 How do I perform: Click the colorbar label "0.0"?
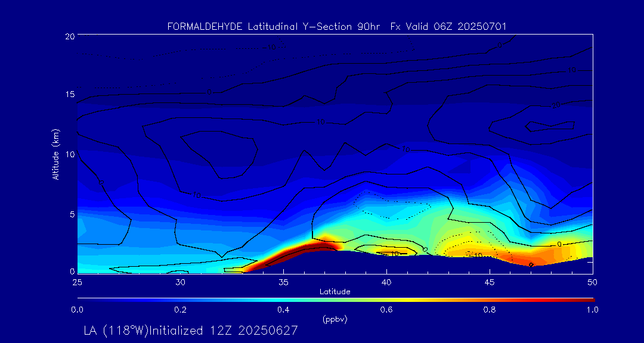[77, 310]
